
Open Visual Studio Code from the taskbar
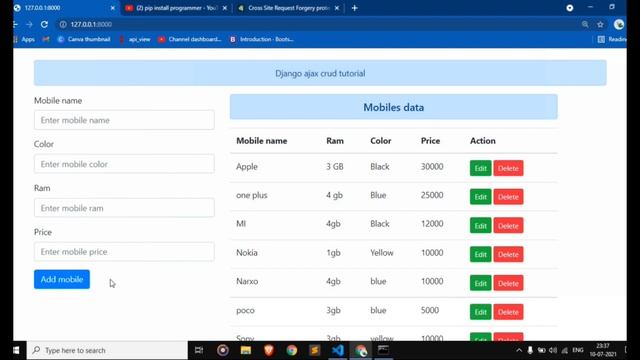pyautogui.click(x=338, y=350)
